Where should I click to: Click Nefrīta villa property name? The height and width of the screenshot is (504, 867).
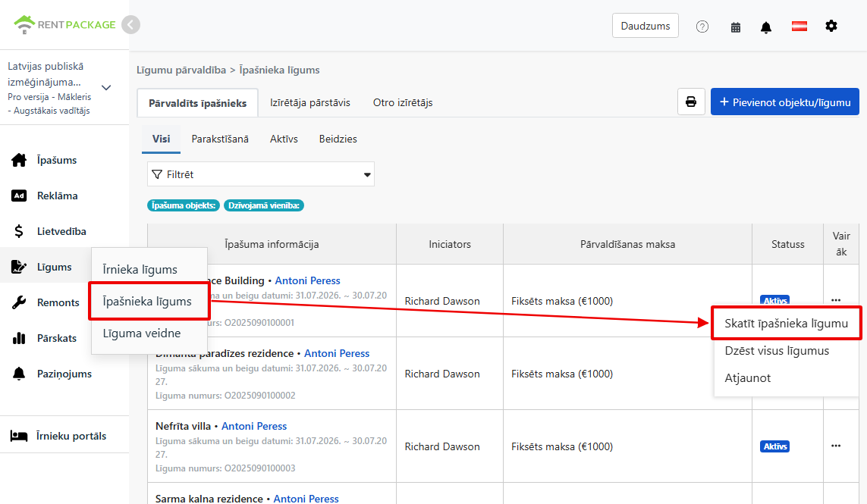pyautogui.click(x=183, y=427)
